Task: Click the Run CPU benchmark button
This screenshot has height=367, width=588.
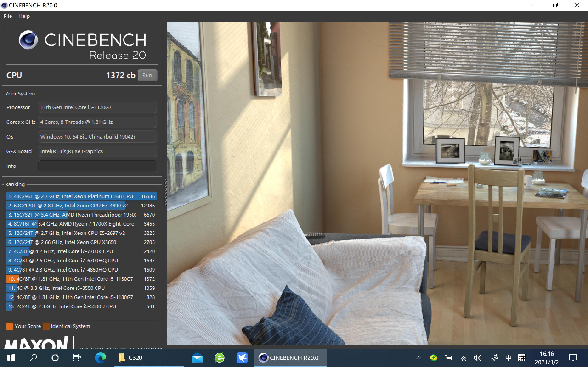Action: point(147,75)
